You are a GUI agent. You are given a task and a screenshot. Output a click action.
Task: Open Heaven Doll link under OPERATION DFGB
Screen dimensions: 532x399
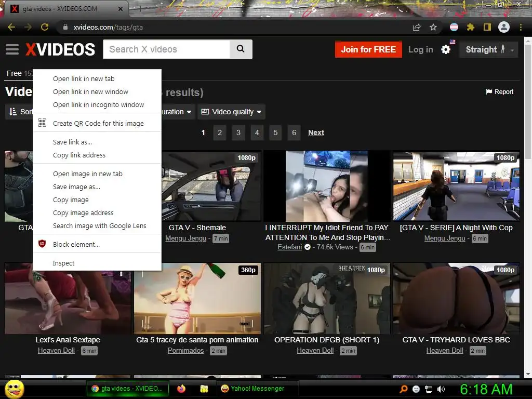coord(315,351)
